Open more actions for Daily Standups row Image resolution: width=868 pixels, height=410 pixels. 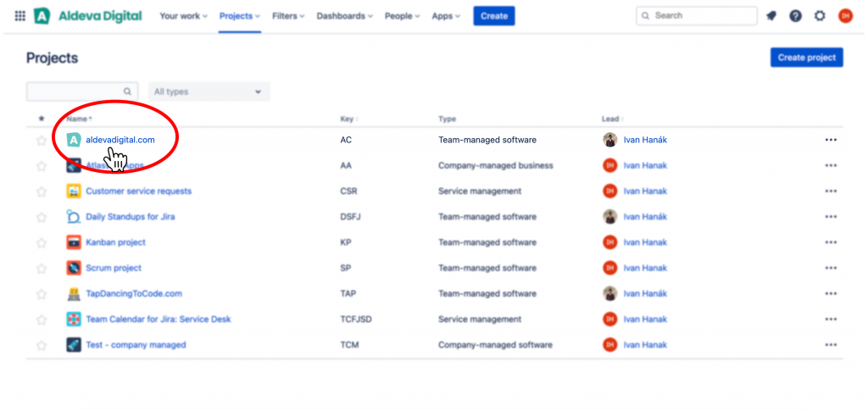831,217
